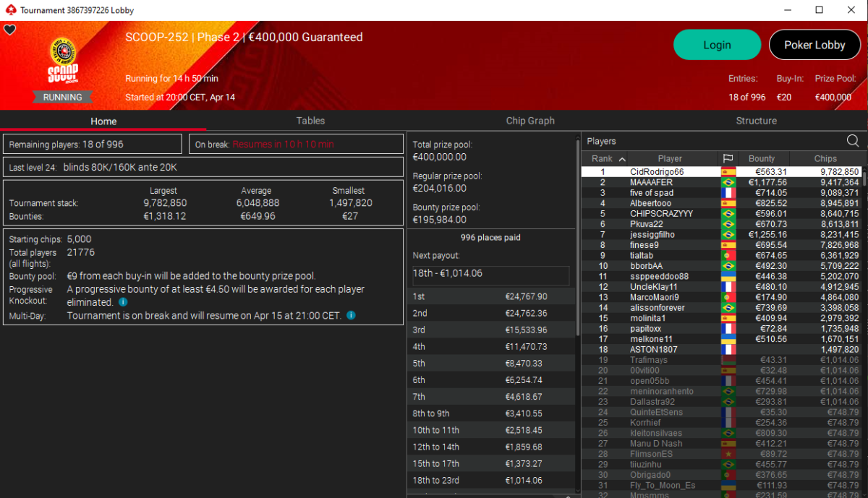Click Spain flag beside CidRodrigo66
This screenshot has height=498, width=868.
pos(728,172)
